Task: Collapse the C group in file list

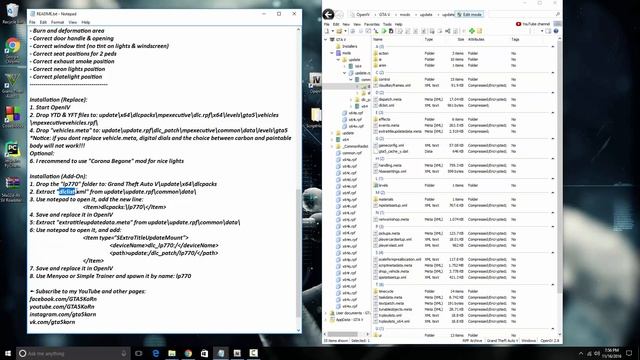Action: click(x=553, y=73)
